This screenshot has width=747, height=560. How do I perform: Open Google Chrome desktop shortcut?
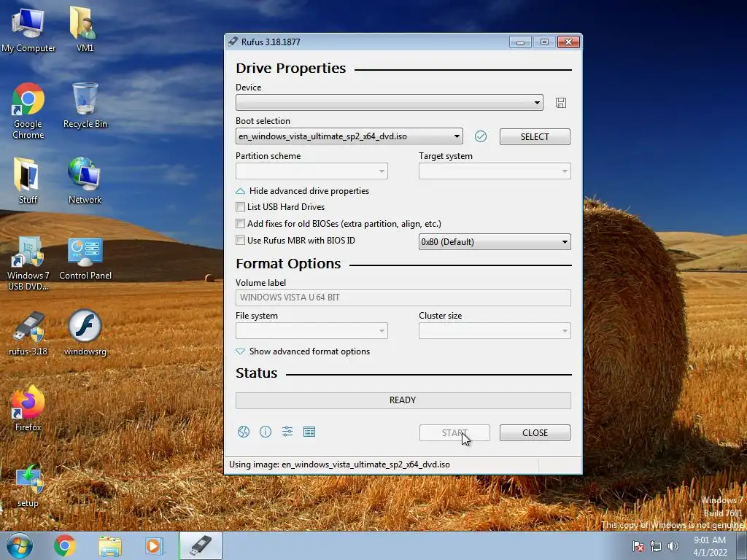28,111
